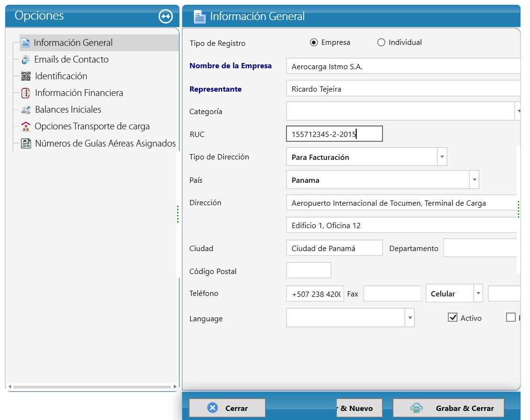The width and height of the screenshot is (530, 420).
Task: Click the Opciones Transporte de carga icon
Action: click(26, 126)
